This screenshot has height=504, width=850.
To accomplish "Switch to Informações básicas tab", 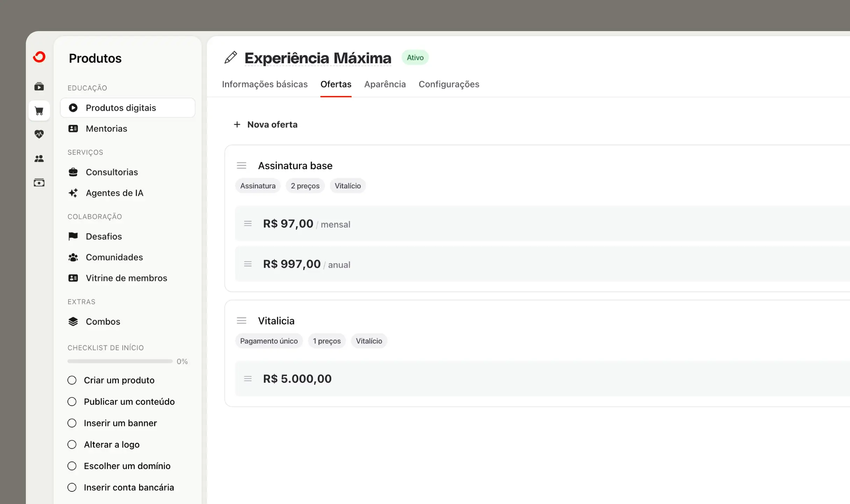I will (x=265, y=84).
